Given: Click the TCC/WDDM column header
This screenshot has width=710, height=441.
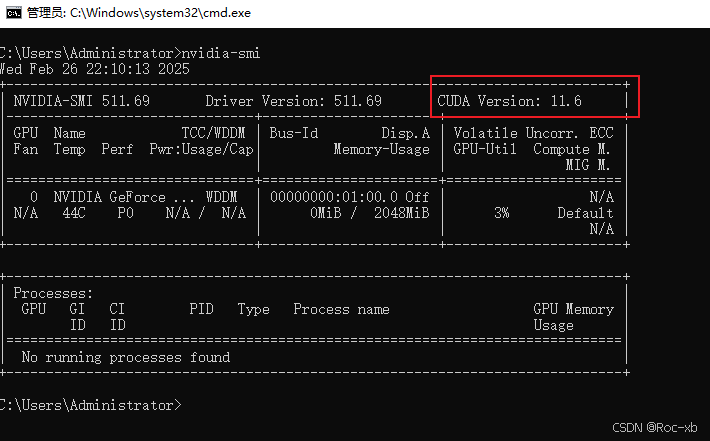Looking at the screenshot, I should [213, 133].
